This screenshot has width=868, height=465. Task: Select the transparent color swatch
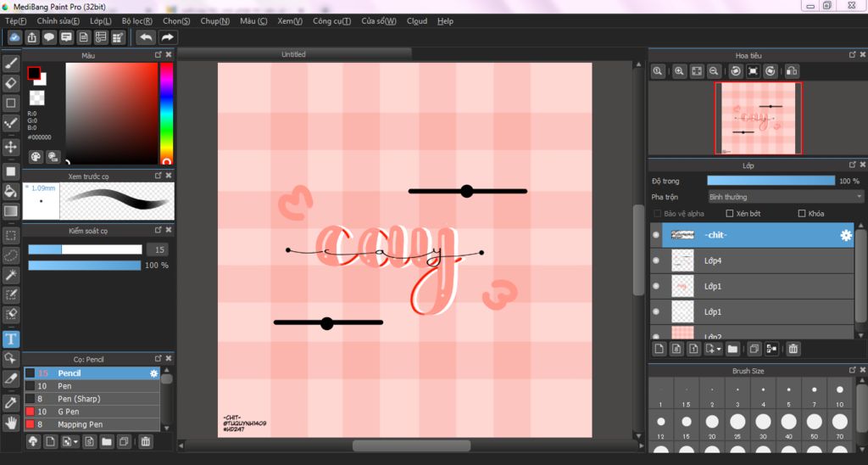point(37,98)
